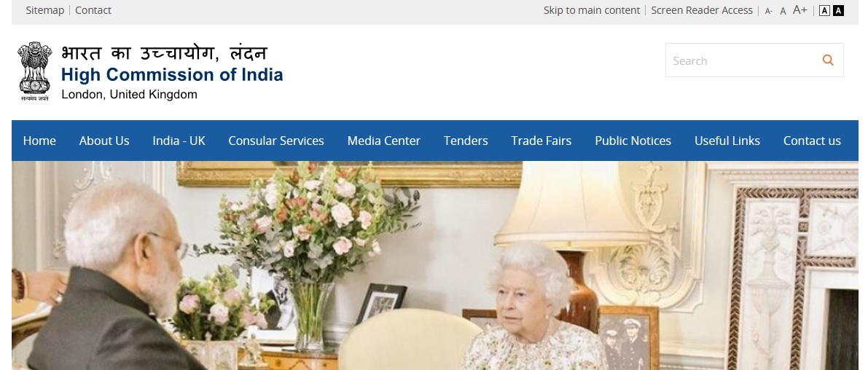Select the Tenders menu item
The width and height of the screenshot is (868, 370).
tap(466, 141)
